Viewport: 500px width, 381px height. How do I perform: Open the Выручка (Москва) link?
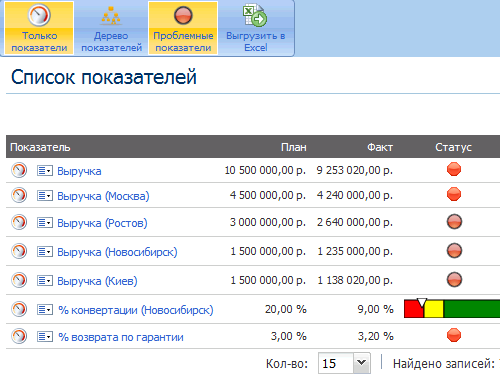pos(103,196)
